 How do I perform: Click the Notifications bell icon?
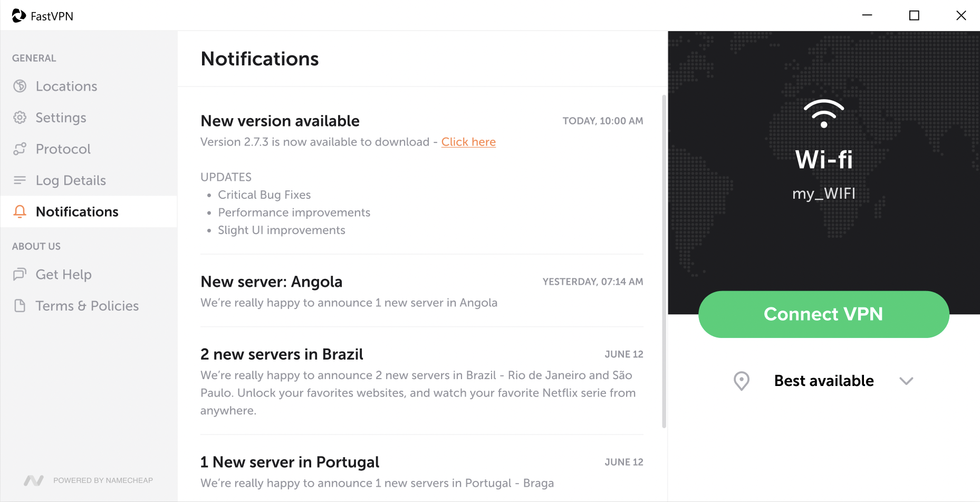pyautogui.click(x=20, y=211)
